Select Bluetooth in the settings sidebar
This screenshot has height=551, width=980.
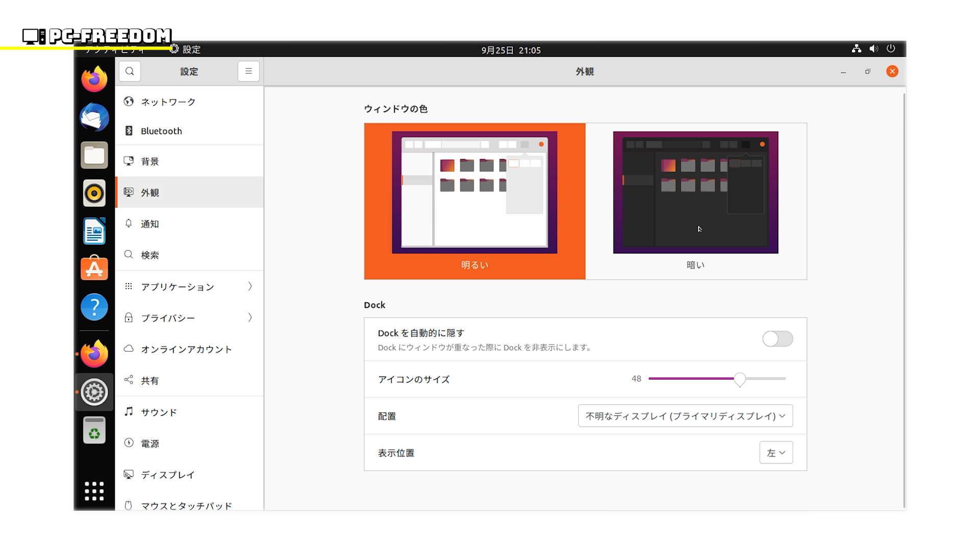pyautogui.click(x=161, y=131)
